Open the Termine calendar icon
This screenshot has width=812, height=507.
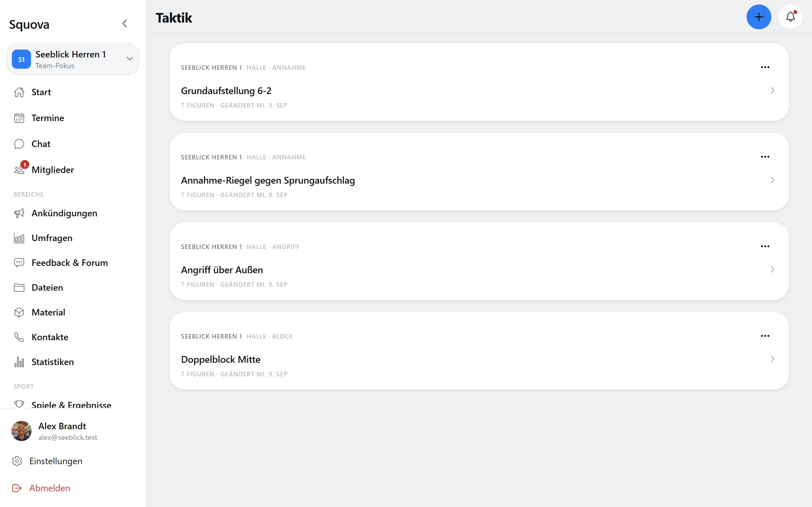(x=19, y=118)
